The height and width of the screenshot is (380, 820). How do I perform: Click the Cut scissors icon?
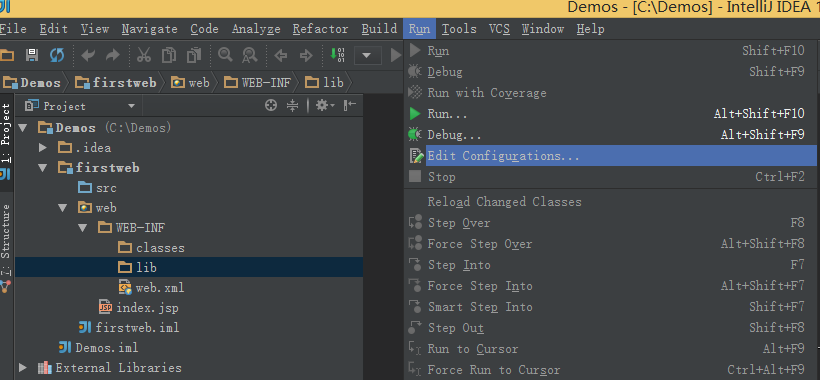point(144,55)
